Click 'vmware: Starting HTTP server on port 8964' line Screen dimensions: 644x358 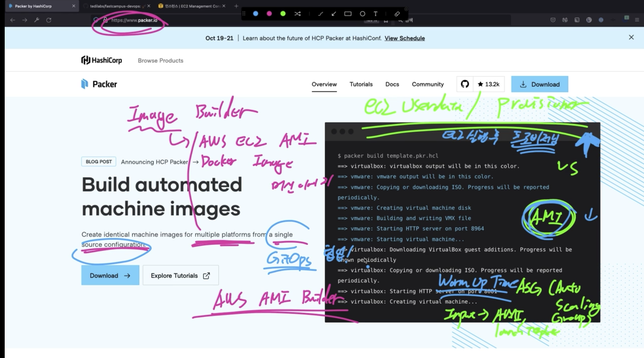(x=411, y=229)
